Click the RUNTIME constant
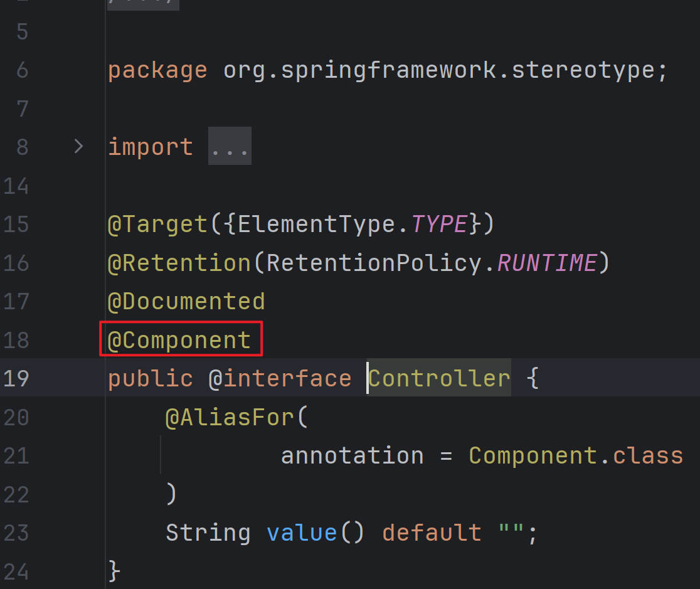This screenshot has width=700, height=589. click(546, 263)
